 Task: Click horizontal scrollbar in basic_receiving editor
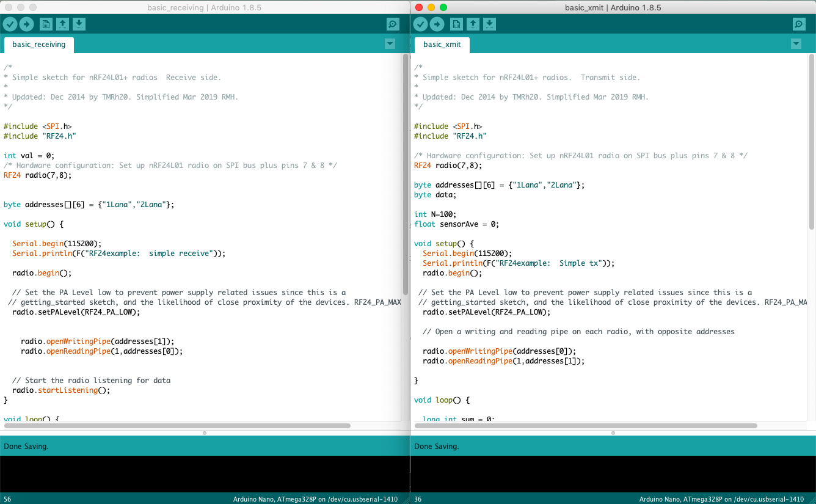tap(177, 426)
